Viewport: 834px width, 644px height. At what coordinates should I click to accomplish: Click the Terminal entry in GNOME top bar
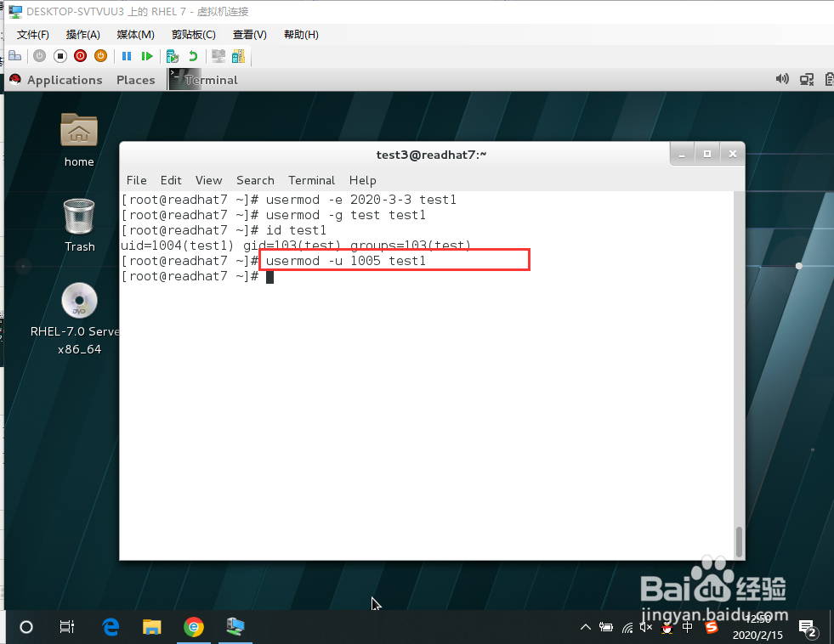(204, 80)
